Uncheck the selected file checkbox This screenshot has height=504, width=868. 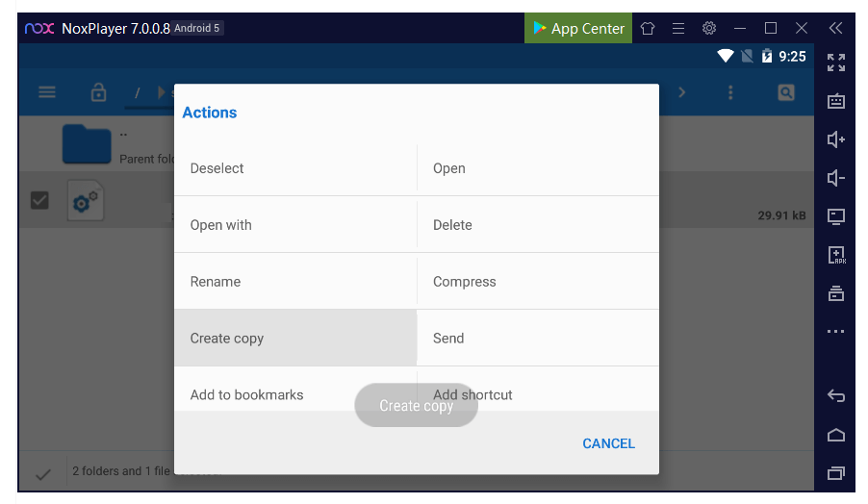coord(39,200)
